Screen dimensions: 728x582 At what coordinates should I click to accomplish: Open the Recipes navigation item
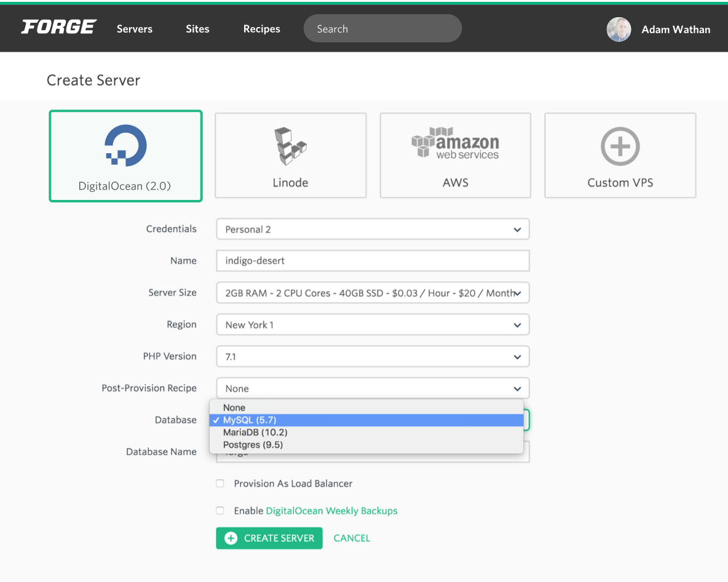262,29
